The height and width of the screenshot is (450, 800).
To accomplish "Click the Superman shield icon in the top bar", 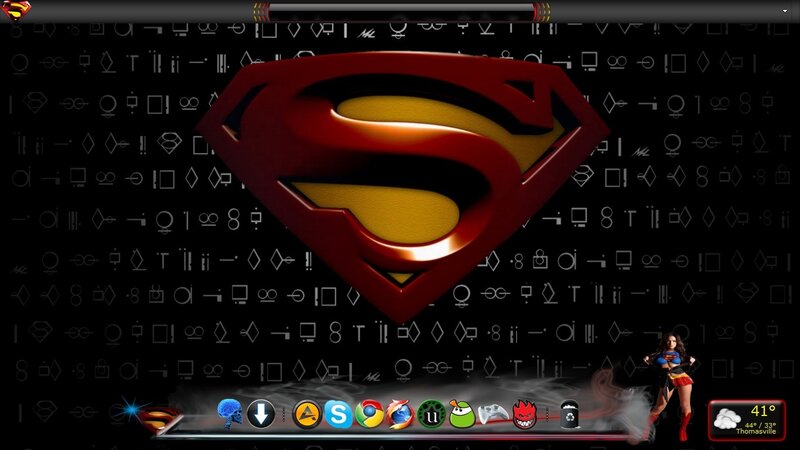I will pyautogui.click(x=15, y=10).
